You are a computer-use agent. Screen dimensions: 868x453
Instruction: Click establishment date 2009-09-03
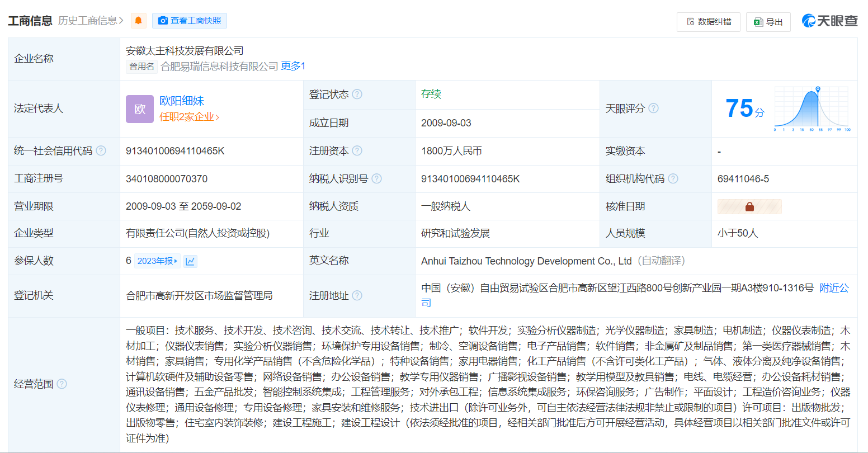446,123
